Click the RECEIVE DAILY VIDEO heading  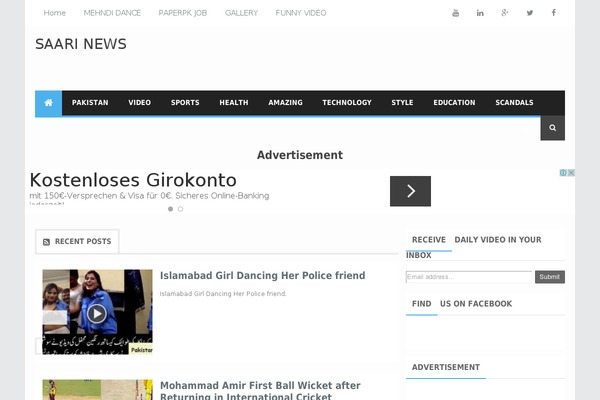476,247
